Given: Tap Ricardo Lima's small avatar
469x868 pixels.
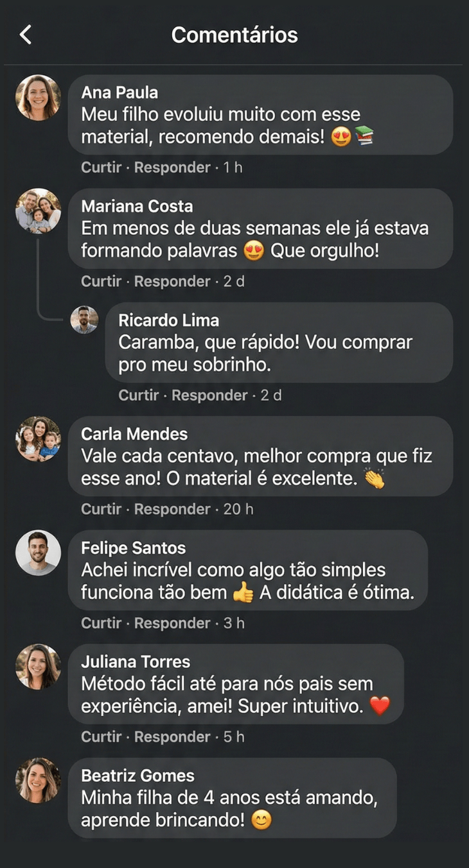Looking at the screenshot, I should [84, 320].
